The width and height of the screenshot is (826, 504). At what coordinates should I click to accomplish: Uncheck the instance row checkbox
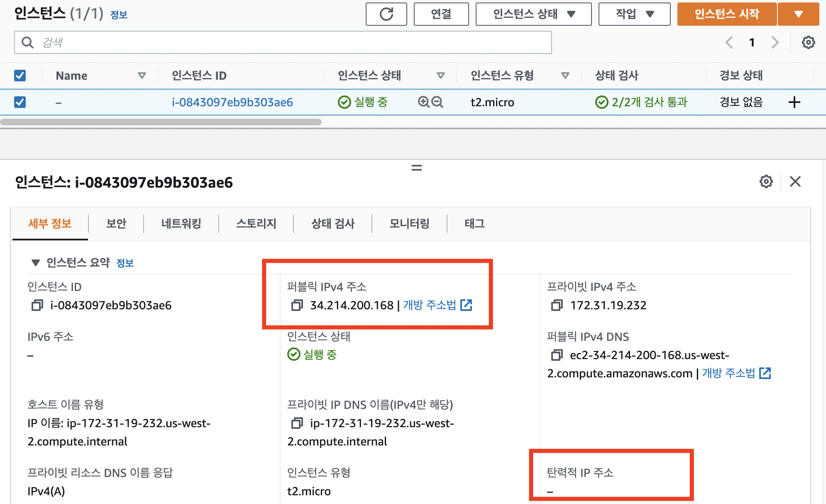[20, 102]
